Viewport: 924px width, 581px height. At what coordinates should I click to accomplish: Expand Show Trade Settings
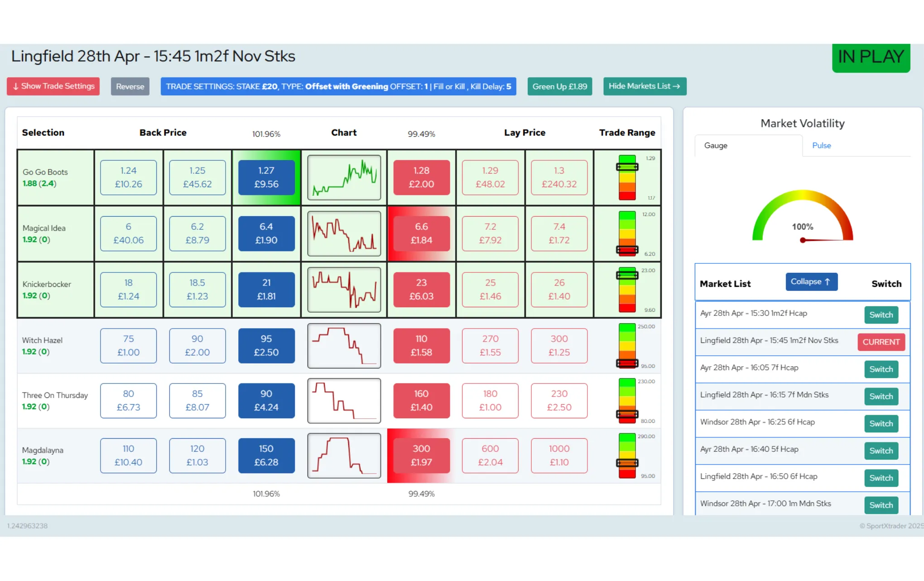coord(53,86)
